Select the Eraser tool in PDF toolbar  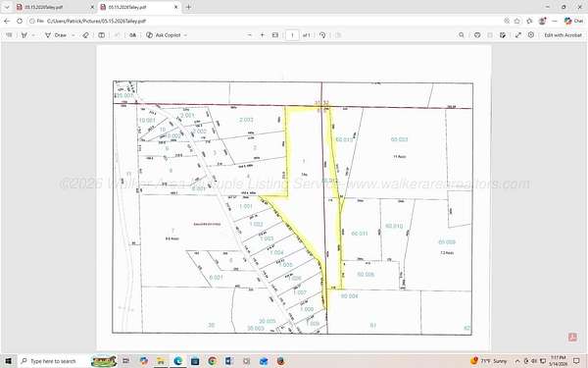pos(86,35)
